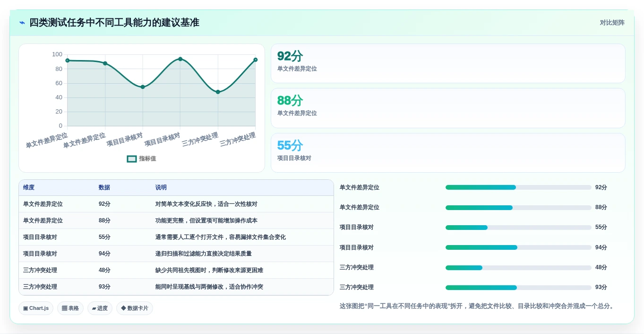Click the y-axis label 100

click(x=57, y=54)
